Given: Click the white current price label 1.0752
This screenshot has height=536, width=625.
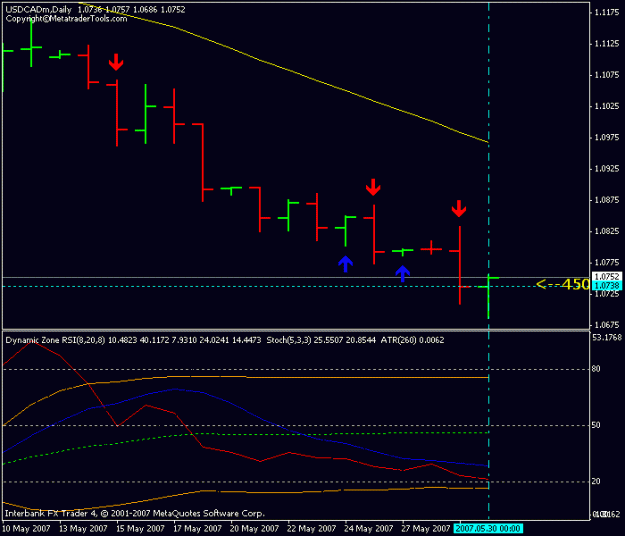Looking at the screenshot, I should [607, 277].
